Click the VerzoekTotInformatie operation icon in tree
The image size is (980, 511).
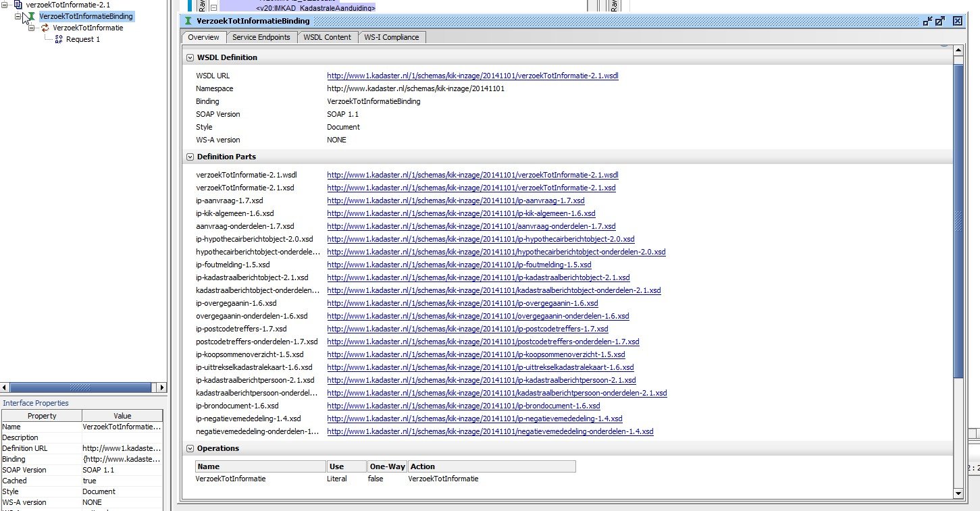45,28
